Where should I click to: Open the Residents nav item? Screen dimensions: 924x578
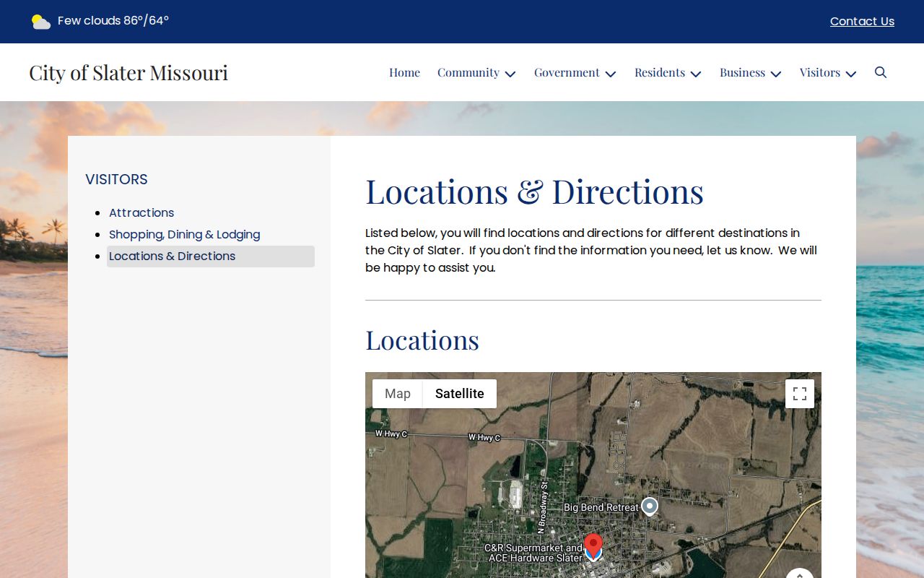tap(660, 72)
